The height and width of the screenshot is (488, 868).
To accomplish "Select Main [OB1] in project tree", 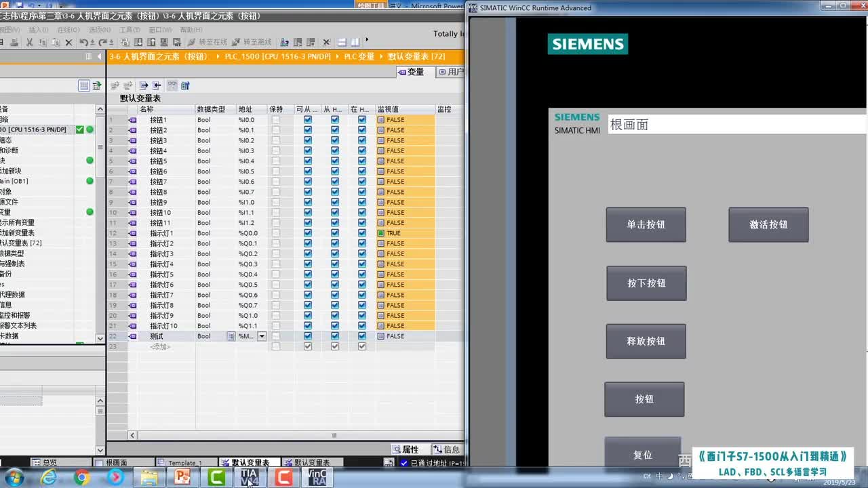I will tap(14, 181).
